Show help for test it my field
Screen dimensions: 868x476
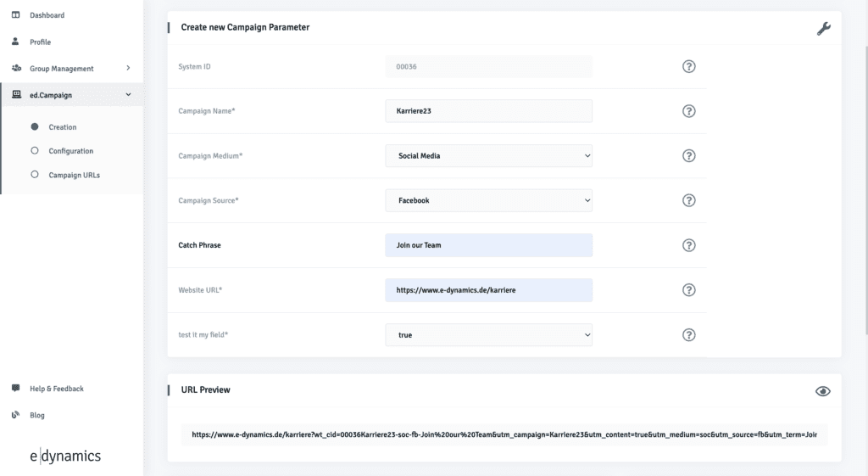689,335
